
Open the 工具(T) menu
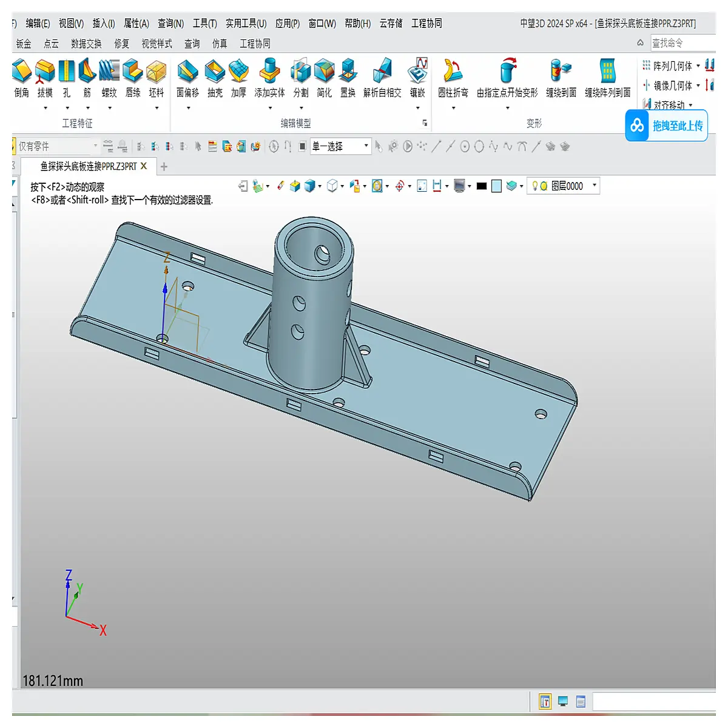click(x=205, y=23)
